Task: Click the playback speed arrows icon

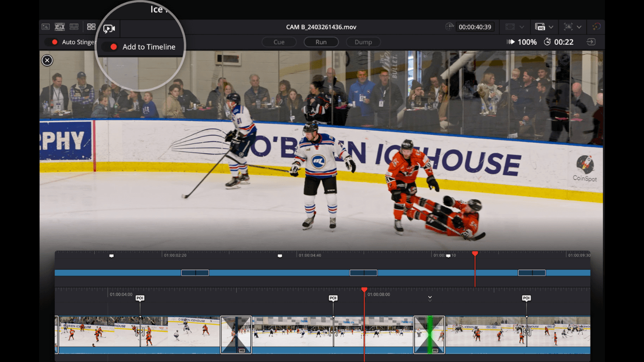Action: click(511, 42)
